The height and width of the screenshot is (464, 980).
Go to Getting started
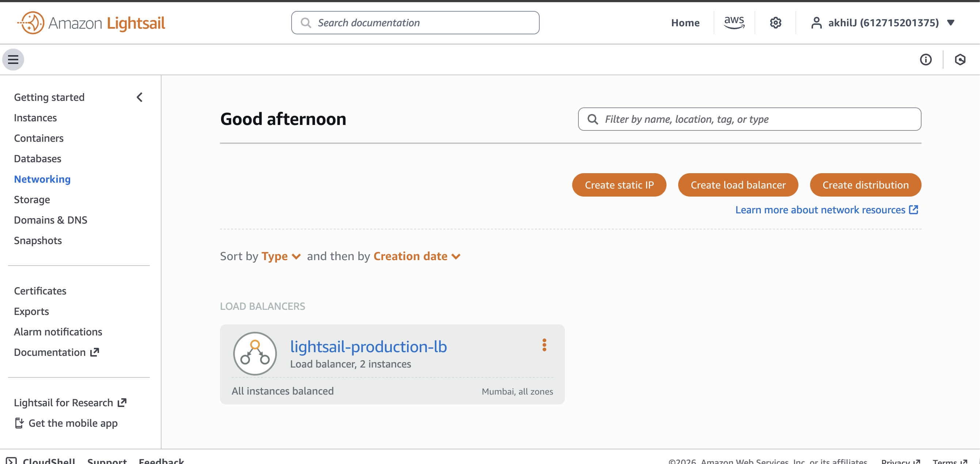coord(49,97)
